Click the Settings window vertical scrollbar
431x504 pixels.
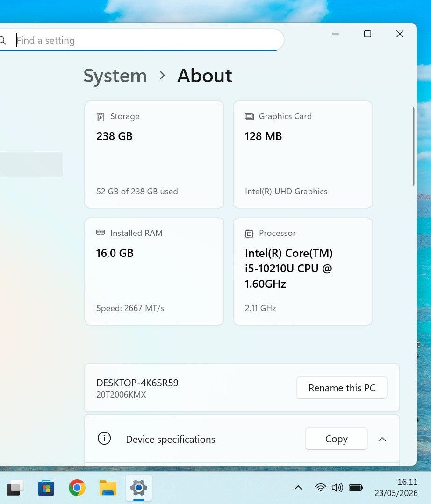click(x=414, y=147)
